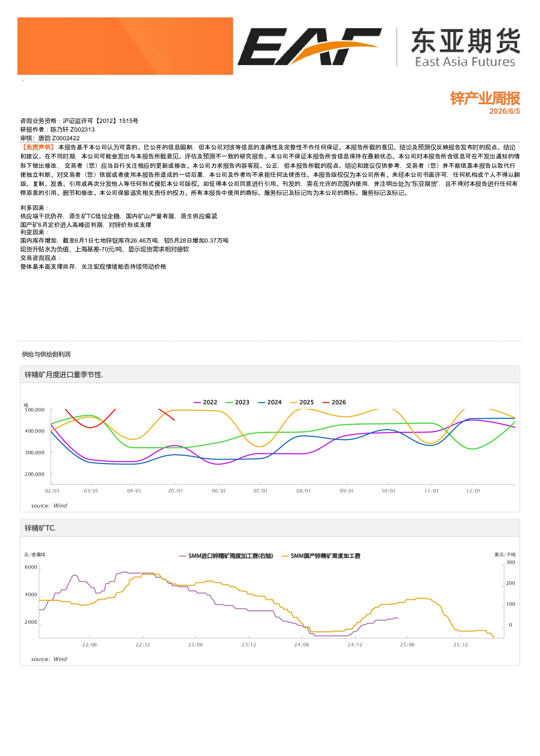Click the 500,000 y-axis label
Viewport: 540px width, 756px height.
click(34, 410)
